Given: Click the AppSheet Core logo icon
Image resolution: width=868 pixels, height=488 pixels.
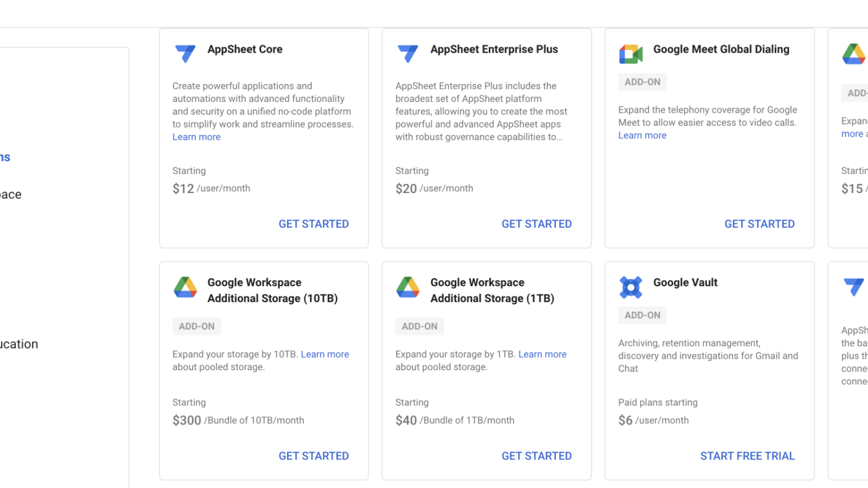Looking at the screenshot, I should tap(185, 54).
